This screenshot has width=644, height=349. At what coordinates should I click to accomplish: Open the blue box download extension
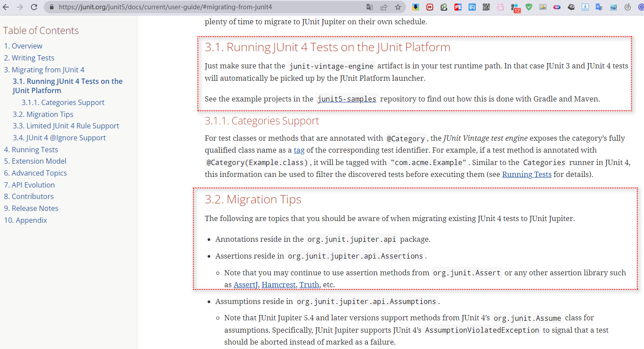(585, 7)
